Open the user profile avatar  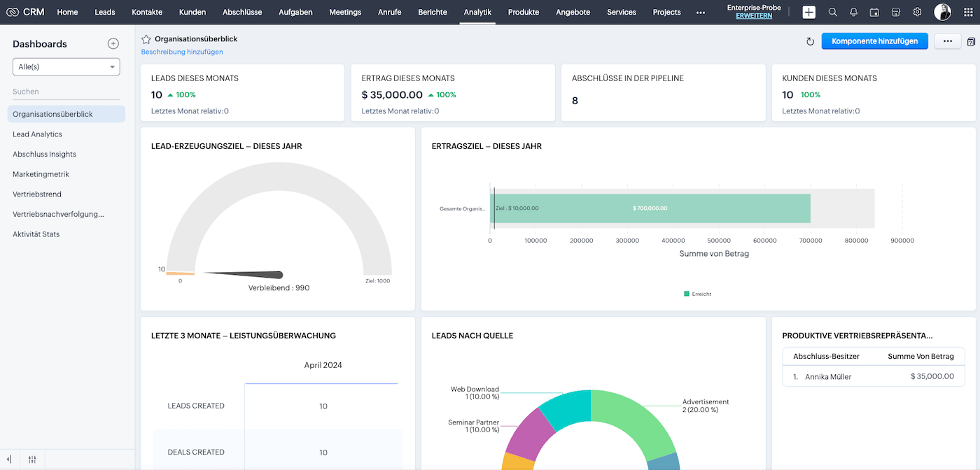point(942,12)
